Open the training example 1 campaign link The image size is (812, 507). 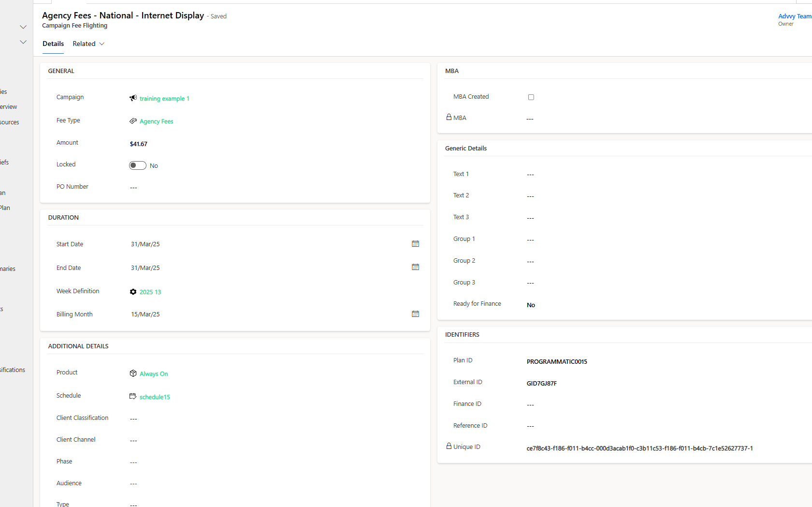click(164, 99)
